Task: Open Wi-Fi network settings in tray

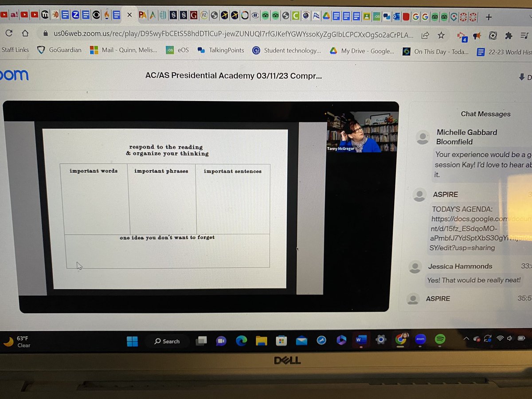Action: click(x=500, y=339)
